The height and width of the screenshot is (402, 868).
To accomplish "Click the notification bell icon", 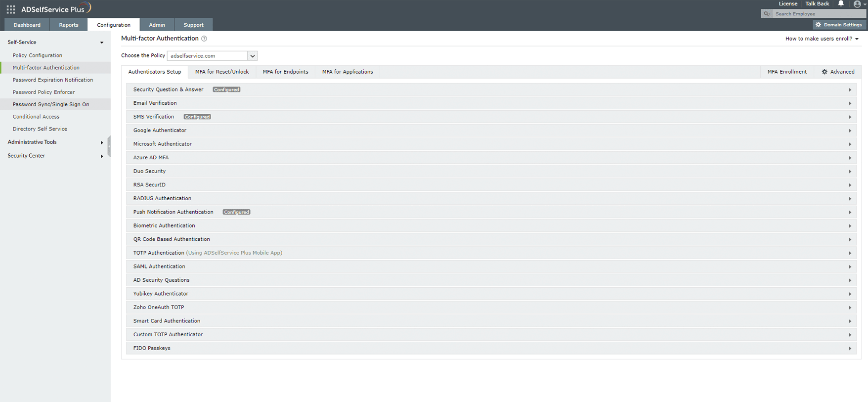I will [841, 4].
